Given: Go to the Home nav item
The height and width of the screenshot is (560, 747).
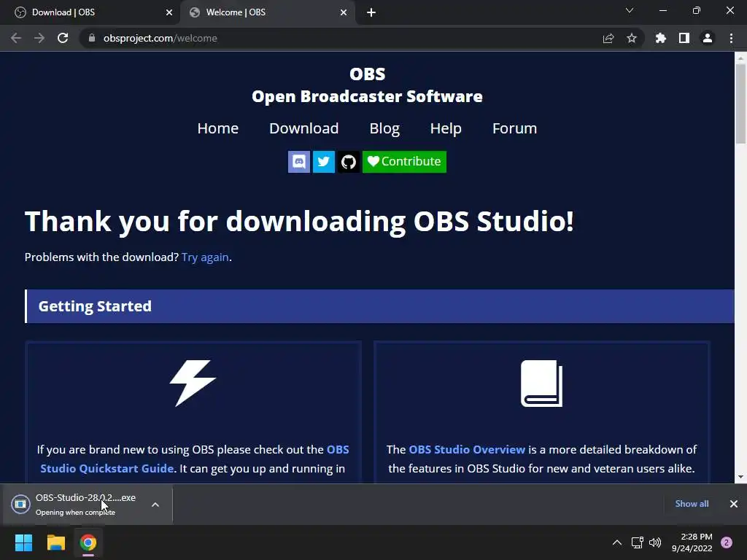Looking at the screenshot, I should [217, 128].
